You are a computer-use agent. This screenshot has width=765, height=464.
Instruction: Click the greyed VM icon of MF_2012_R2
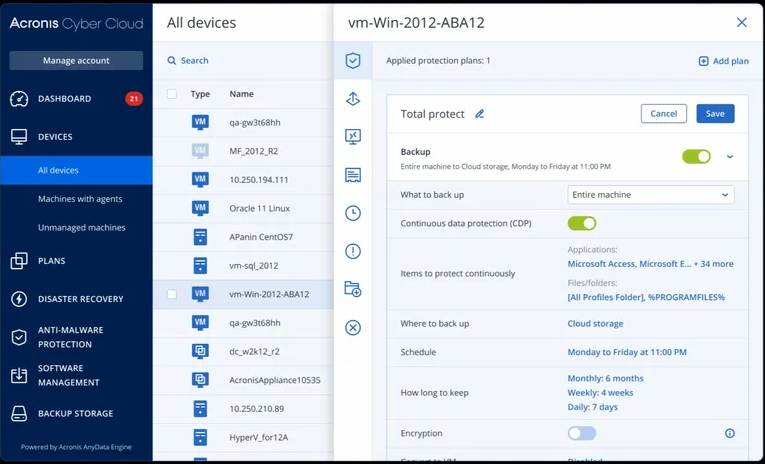(x=201, y=151)
